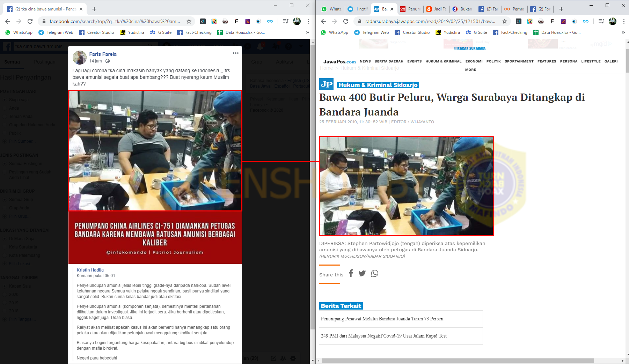Go back in the Facebook window

click(x=8, y=21)
